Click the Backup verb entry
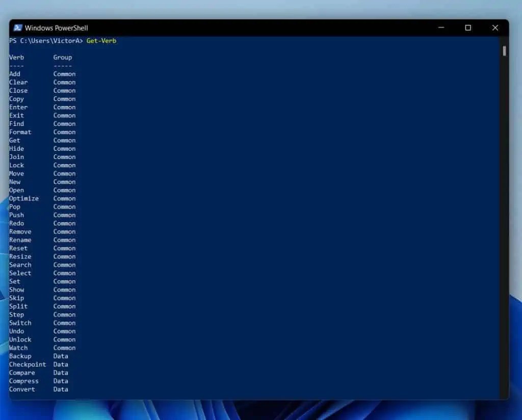The height and width of the screenshot is (420, 522). pyautogui.click(x=20, y=357)
